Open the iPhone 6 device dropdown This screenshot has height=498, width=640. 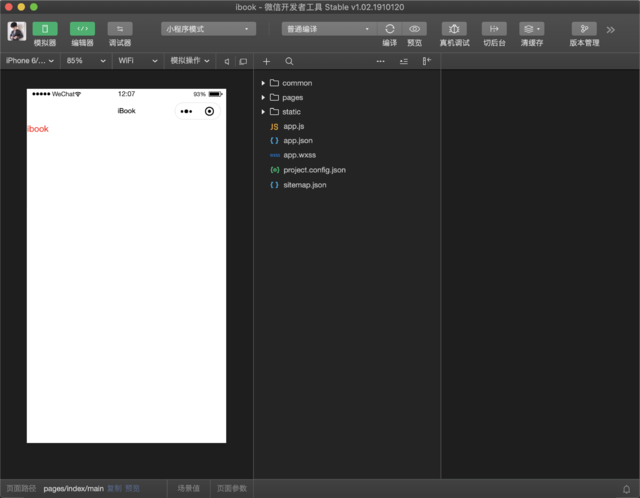pyautogui.click(x=30, y=61)
